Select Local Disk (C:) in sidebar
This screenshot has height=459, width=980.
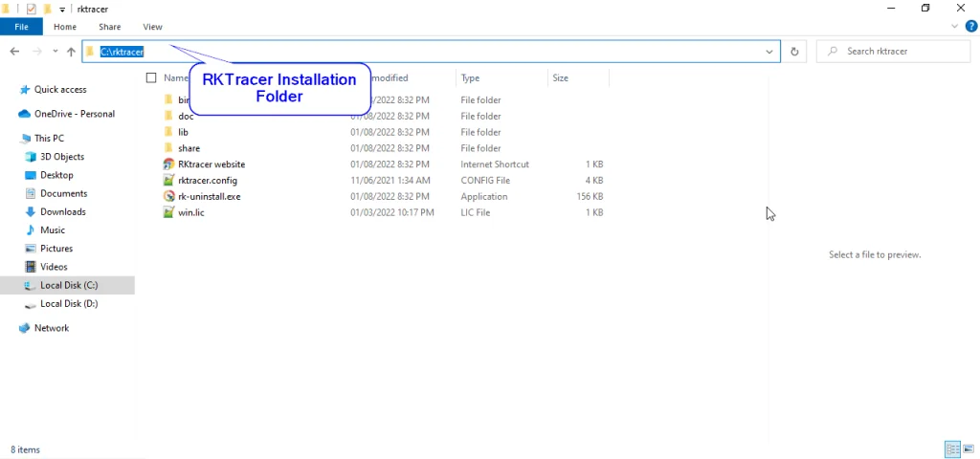coord(67,285)
